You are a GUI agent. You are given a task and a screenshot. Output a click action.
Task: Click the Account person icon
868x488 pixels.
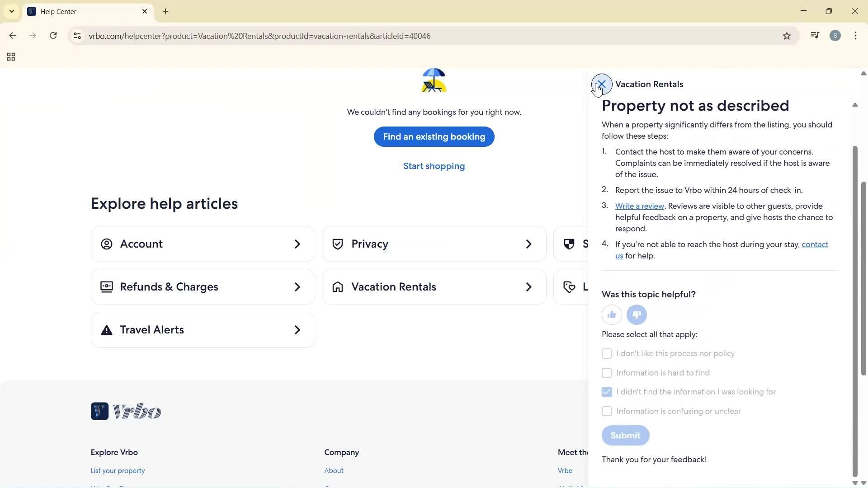[x=106, y=244]
